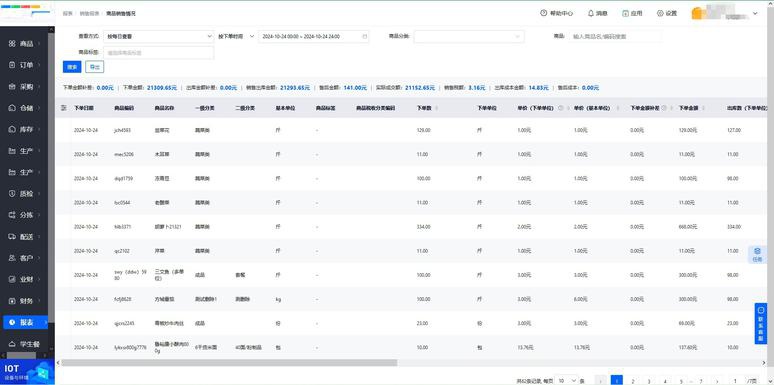Open the 分拣 sidebar section
This screenshot has height=385, width=774.
24,215
